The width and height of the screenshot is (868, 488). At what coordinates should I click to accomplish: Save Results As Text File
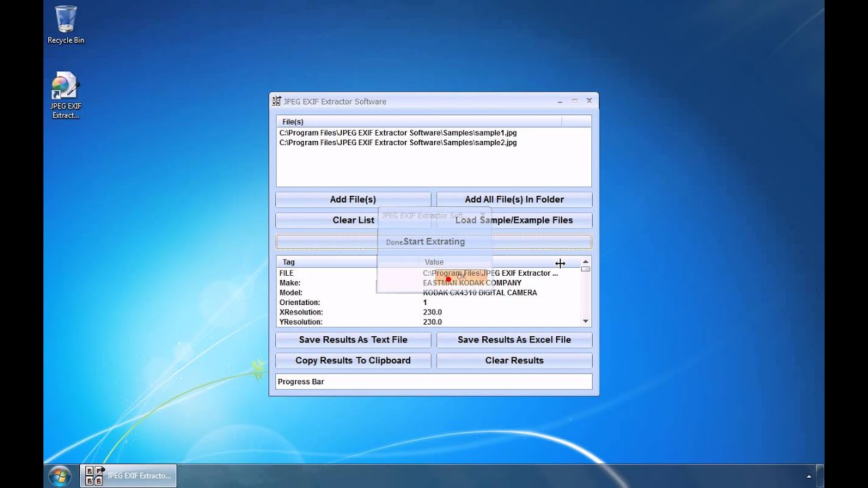353,340
